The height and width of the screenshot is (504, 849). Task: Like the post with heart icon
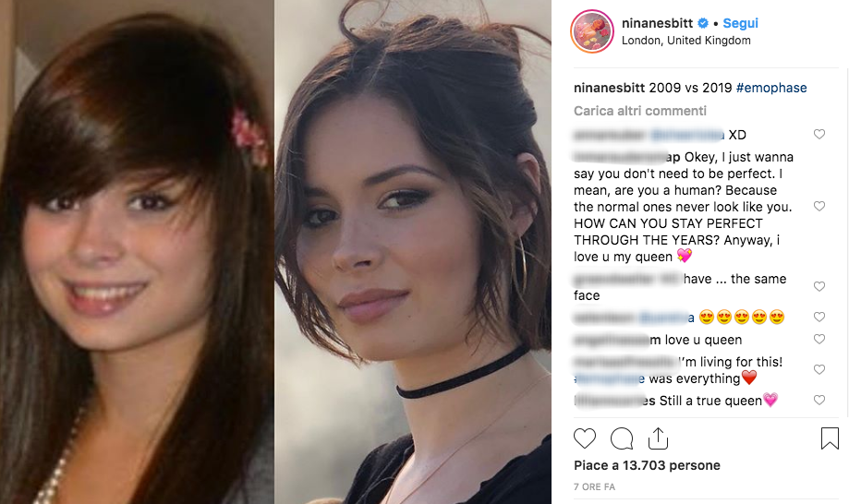pos(584,438)
